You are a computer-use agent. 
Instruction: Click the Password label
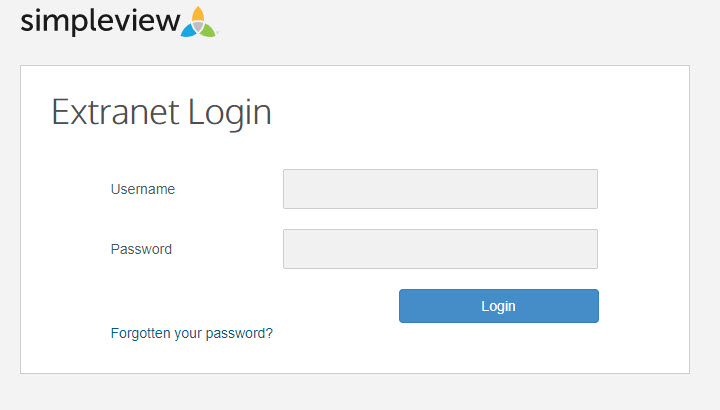[x=141, y=249]
